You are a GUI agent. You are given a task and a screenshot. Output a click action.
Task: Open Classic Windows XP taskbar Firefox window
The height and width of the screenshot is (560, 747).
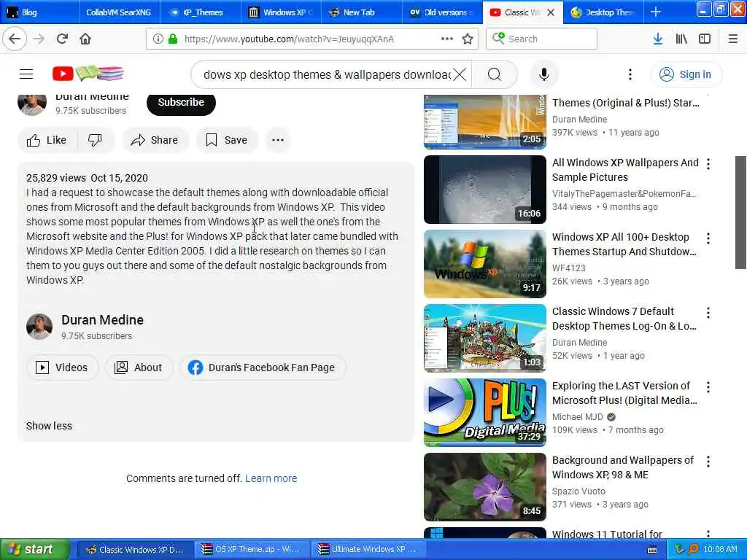pos(135,550)
